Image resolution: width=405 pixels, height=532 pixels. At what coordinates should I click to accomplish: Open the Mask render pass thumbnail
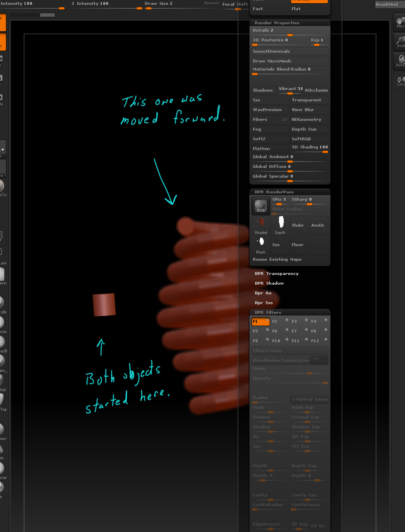(261, 245)
